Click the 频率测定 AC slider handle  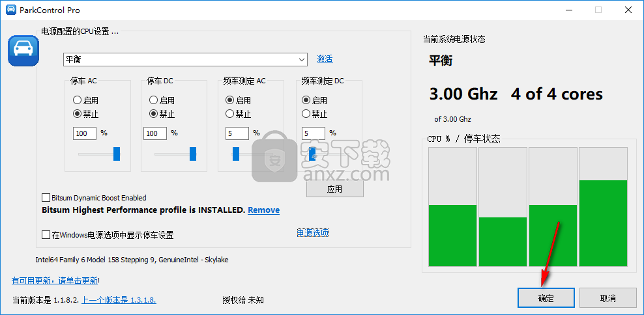[236, 154]
